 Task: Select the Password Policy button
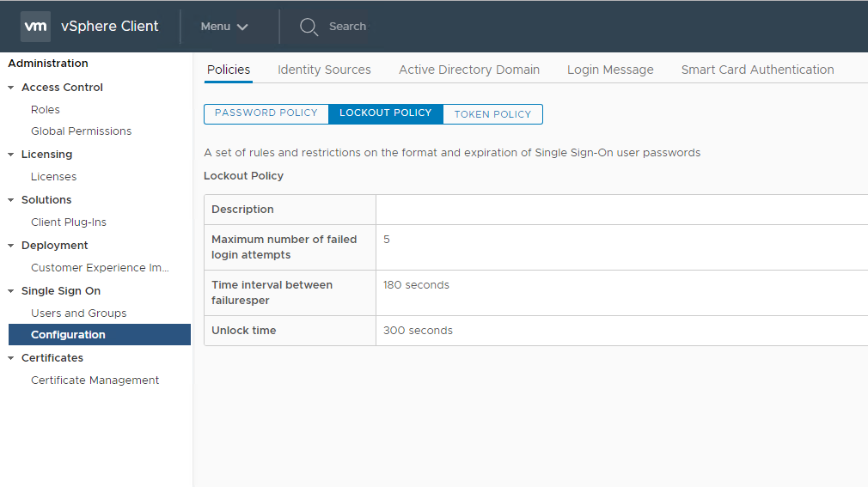266,113
